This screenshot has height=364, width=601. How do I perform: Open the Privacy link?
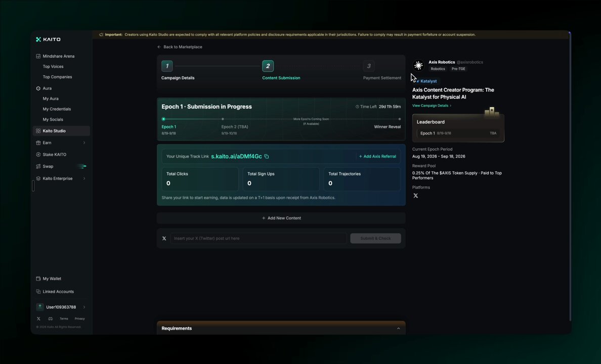[x=80, y=318]
